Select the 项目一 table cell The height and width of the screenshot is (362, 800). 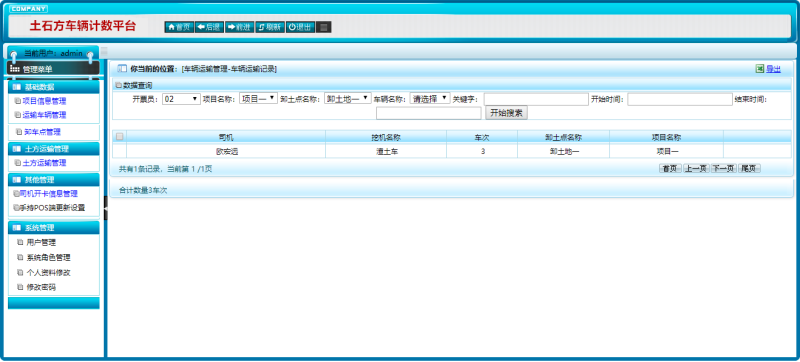pyautogui.click(x=667, y=151)
